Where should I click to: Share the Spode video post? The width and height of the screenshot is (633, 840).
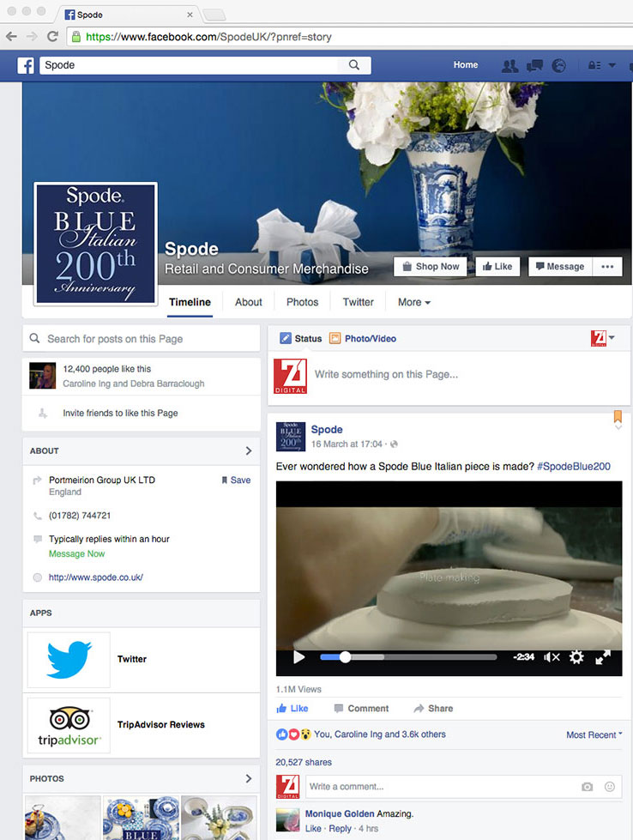pos(433,708)
